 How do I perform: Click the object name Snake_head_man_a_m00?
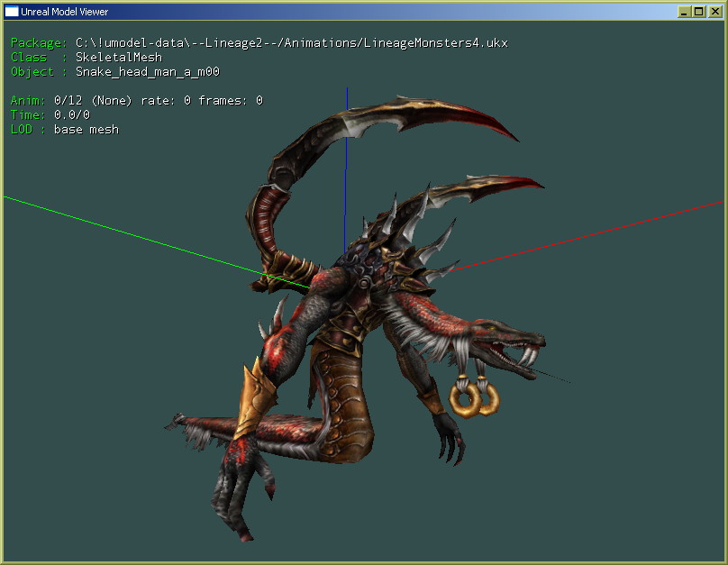pos(148,71)
